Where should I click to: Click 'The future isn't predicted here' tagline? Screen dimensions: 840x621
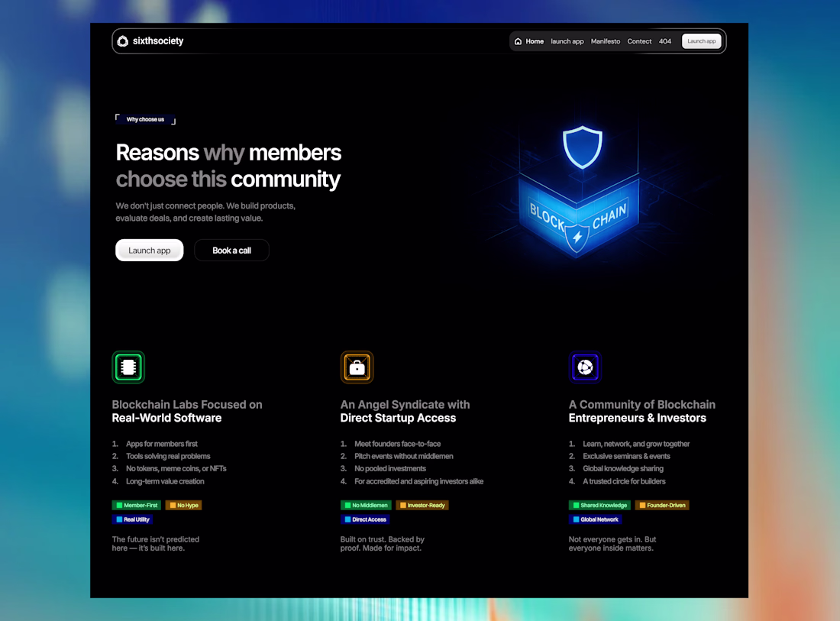tap(155, 543)
